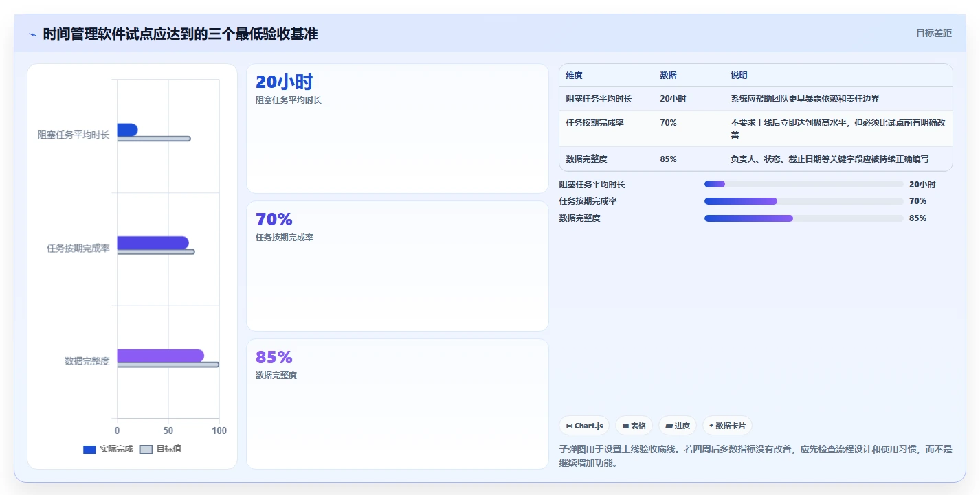Click the chart axis label 数据完整度
This screenshot has height=495, width=980.
(87, 361)
